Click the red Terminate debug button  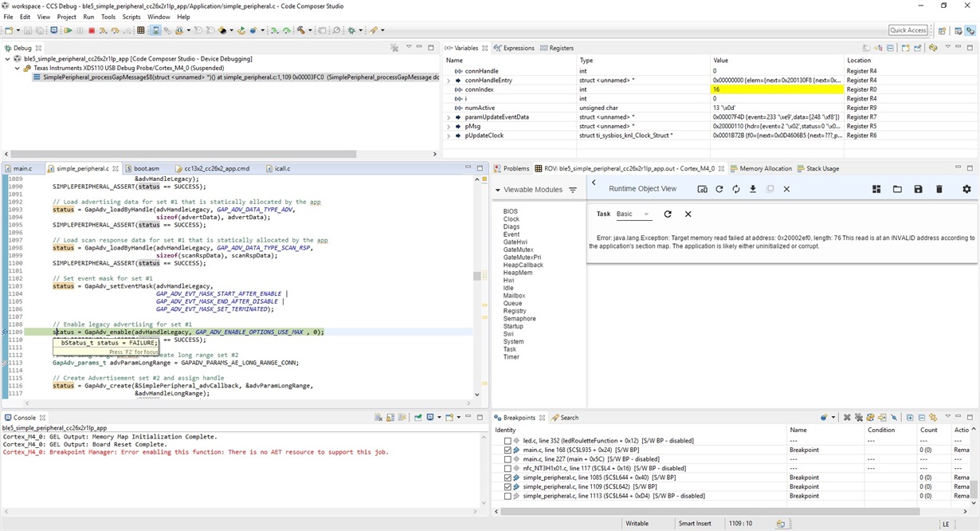(x=92, y=30)
